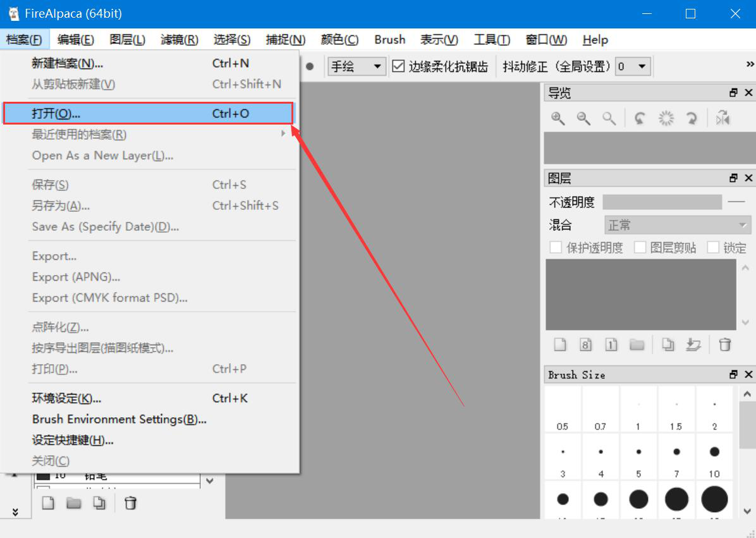Viewport: 756px width, 538px height.
Task: Select 设定快捷键(H) menu item
Action: pyautogui.click(x=149, y=440)
